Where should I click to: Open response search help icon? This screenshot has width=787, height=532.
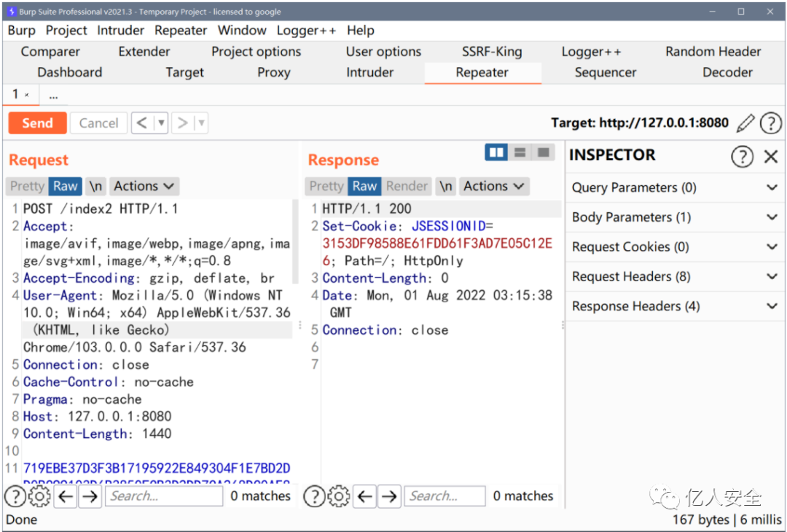tap(315, 496)
